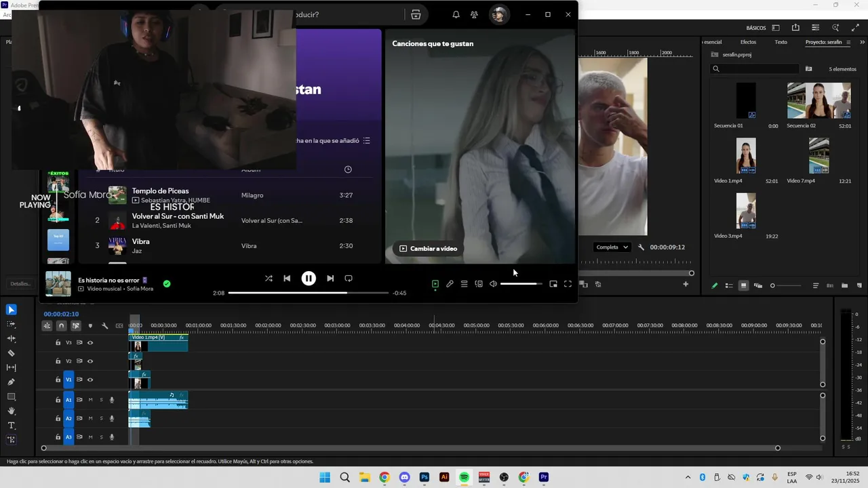Expand hidden panel tabs chevron
This screenshot has height=488, width=868.
862,42
